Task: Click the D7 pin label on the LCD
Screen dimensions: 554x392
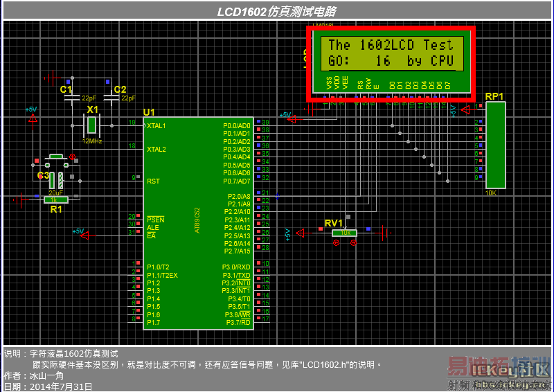Action: 448,84
